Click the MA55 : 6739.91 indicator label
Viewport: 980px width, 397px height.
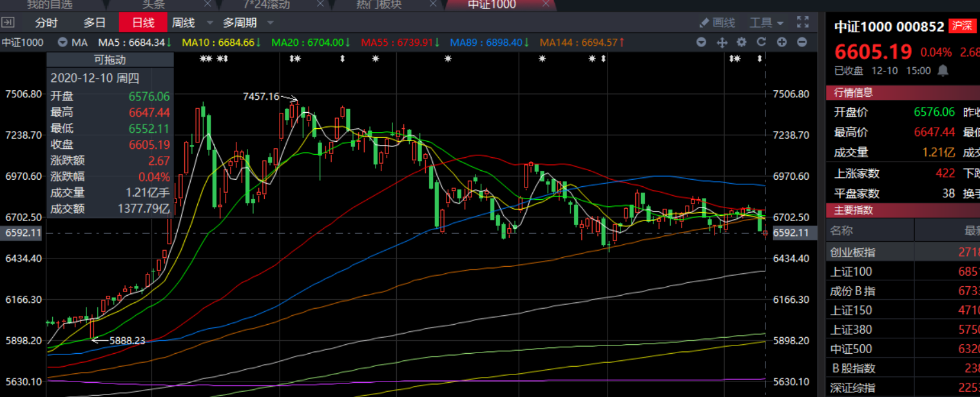point(401,43)
